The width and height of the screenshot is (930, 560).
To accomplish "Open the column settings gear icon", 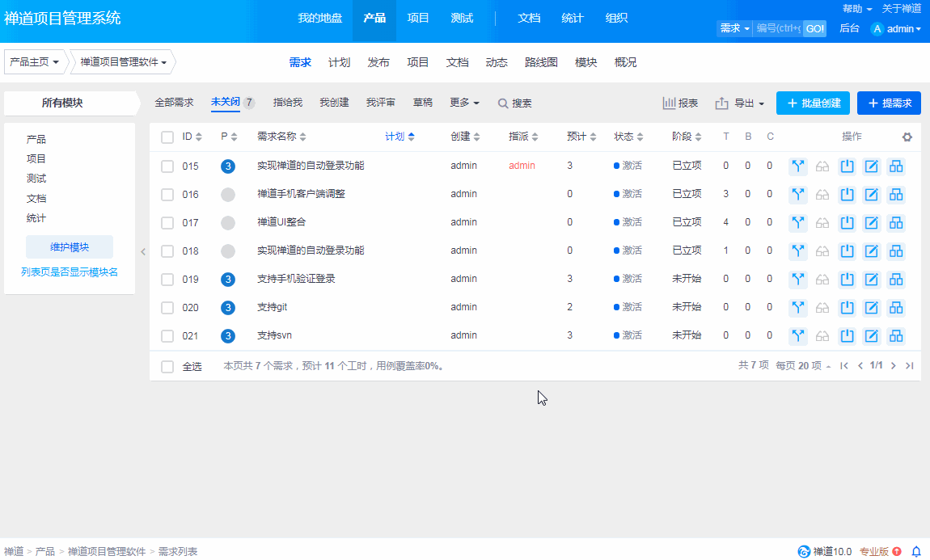I will [907, 137].
